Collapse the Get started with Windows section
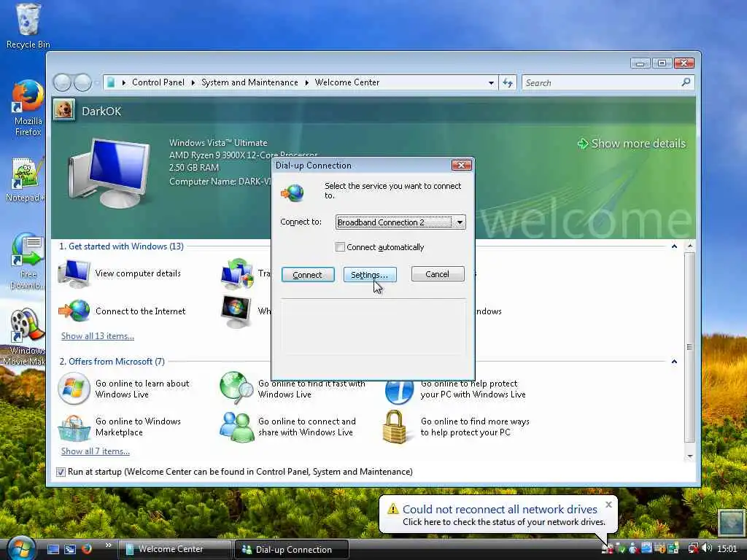Screen dimensions: 747x560 click(x=674, y=246)
